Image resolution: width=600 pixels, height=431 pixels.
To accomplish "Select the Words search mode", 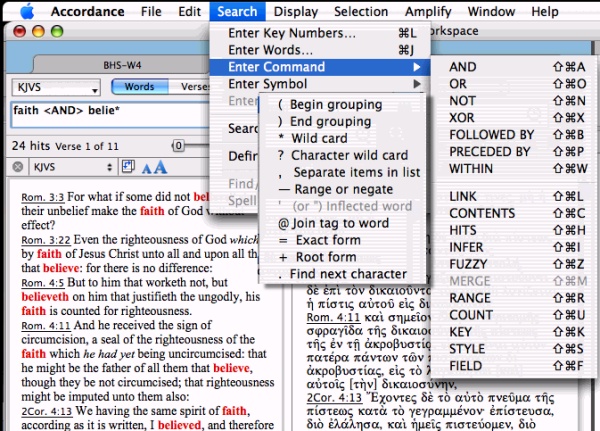I will pos(140,87).
